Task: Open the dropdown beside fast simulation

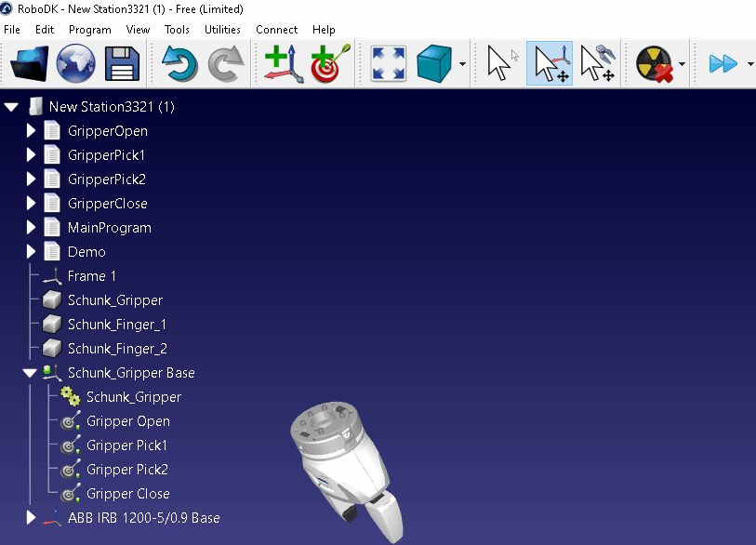Action: 749,63
